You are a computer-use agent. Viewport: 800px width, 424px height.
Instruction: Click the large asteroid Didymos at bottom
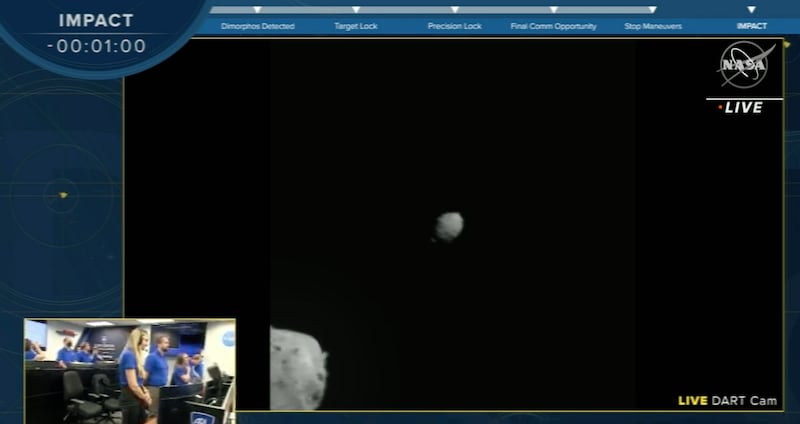pos(297,370)
